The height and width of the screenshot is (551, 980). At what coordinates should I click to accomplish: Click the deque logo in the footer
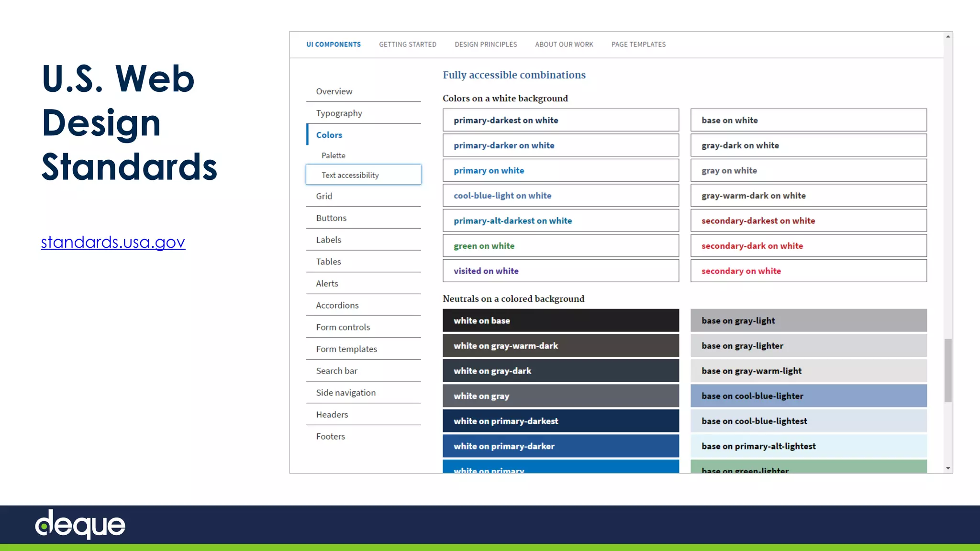[x=80, y=524]
